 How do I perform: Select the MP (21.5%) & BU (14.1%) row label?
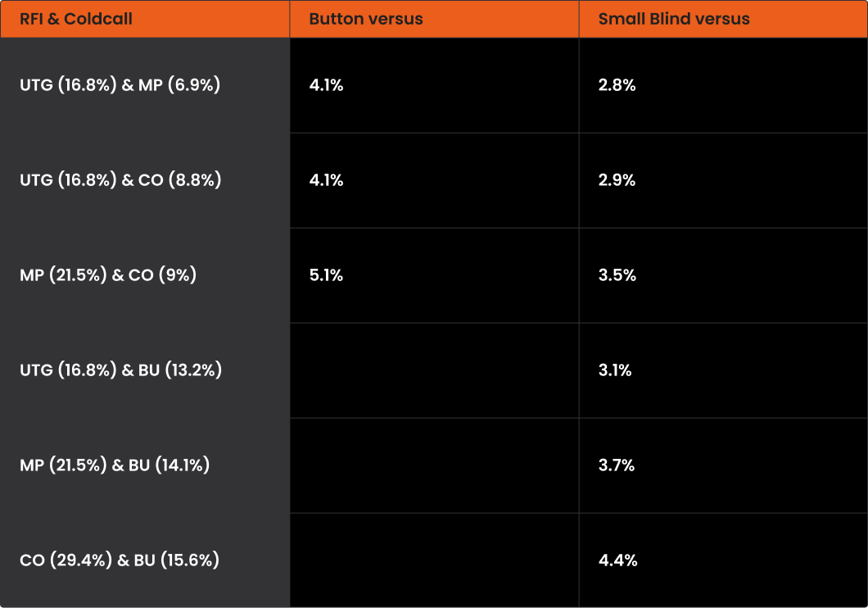(115, 465)
